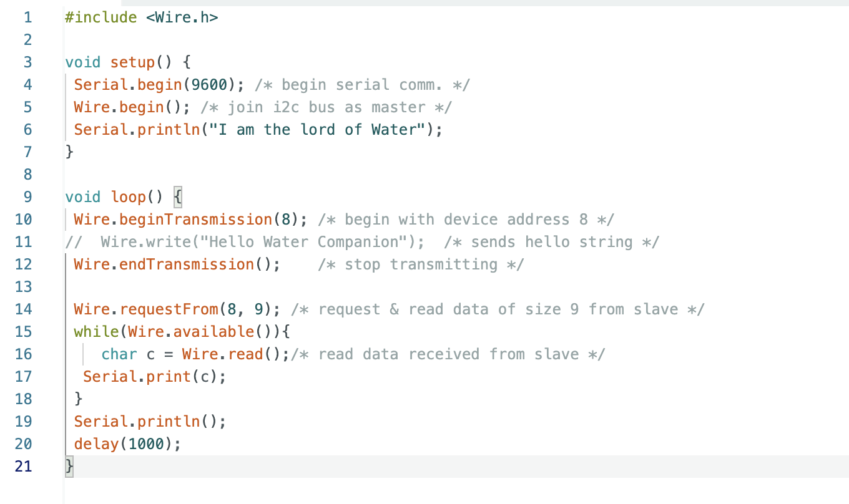Click inside Serial.begin(9600) statement
Viewport: 849px width, 504px height.
coord(159,85)
